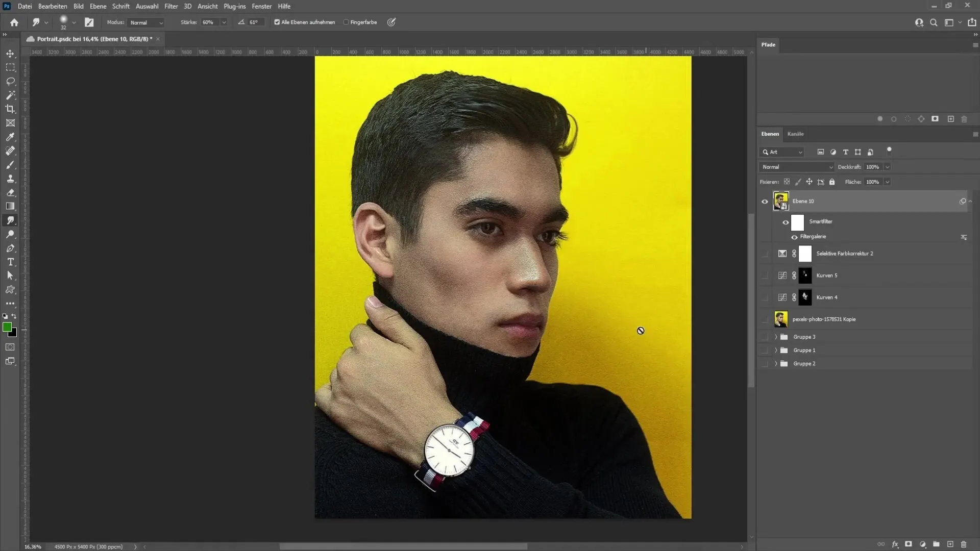Open the Filter menu
Screen dimensions: 980x551
pos(171,6)
